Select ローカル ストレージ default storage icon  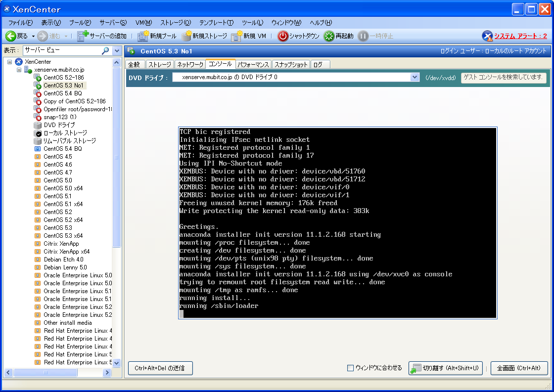click(38, 133)
